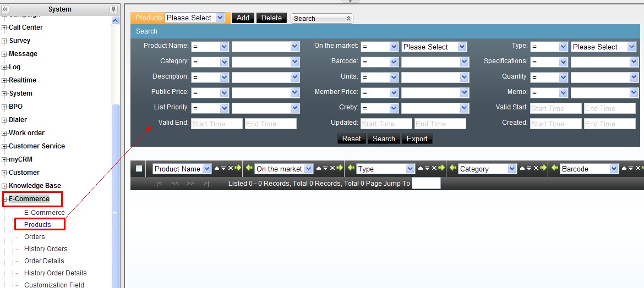The height and width of the screenshot is (288, 644).
Task: Expand the Knowledge Base tree node
Action: pos(4,186)
